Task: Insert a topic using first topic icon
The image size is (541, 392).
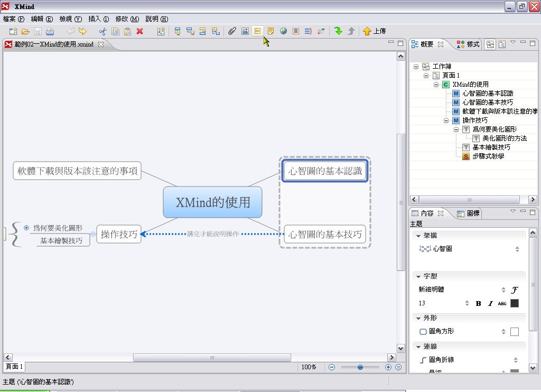Action: pos(178,31)
